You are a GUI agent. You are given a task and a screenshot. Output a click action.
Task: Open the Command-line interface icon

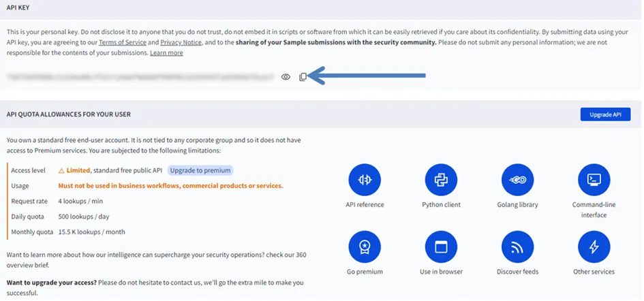(594, 180)
